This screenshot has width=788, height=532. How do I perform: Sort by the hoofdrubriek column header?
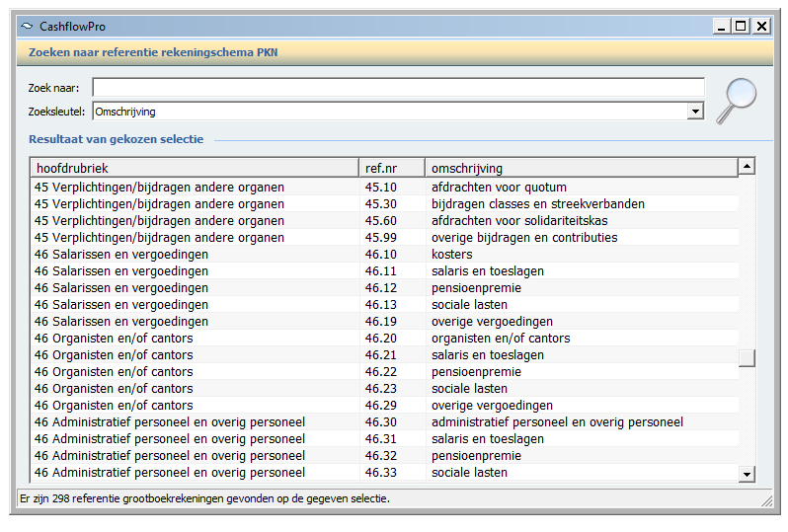coord(195,168)
